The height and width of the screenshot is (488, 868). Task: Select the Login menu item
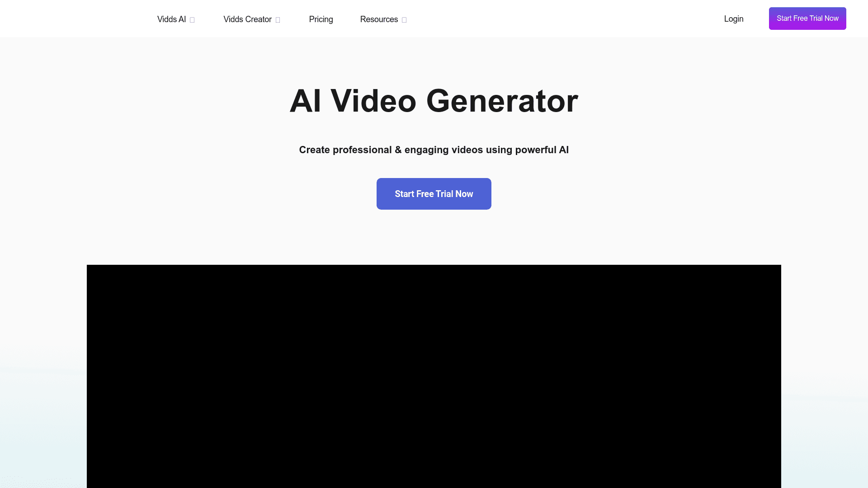734,19
